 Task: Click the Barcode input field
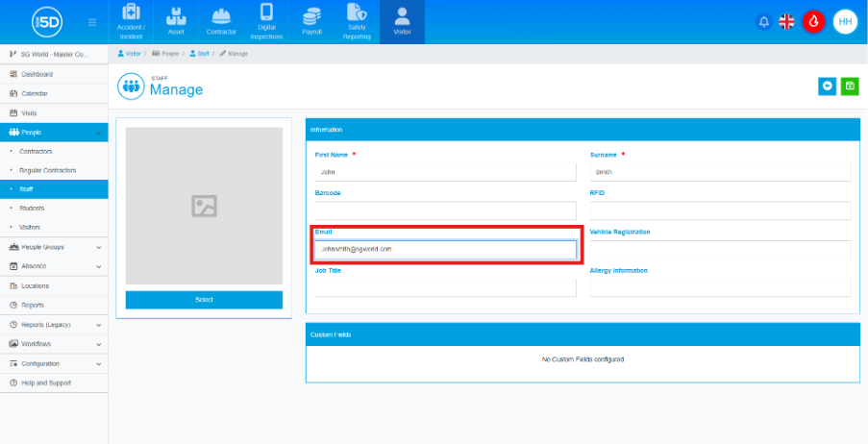[x=446, y=210]
